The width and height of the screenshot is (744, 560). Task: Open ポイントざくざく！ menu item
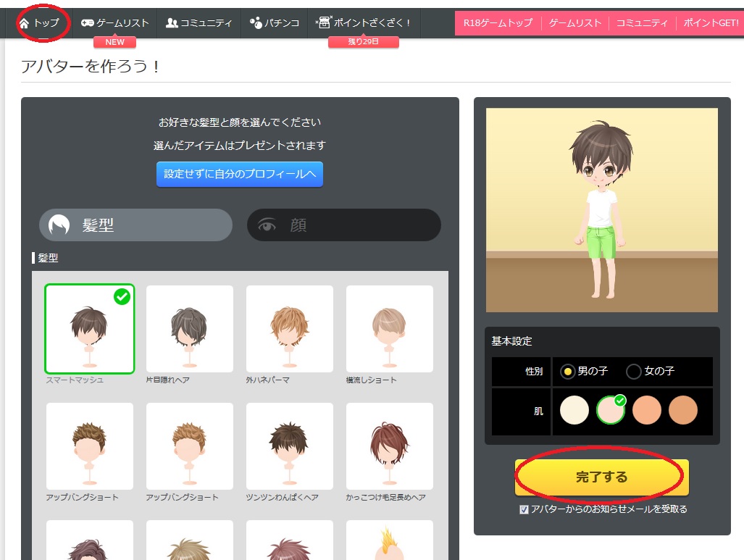point(364,22)
